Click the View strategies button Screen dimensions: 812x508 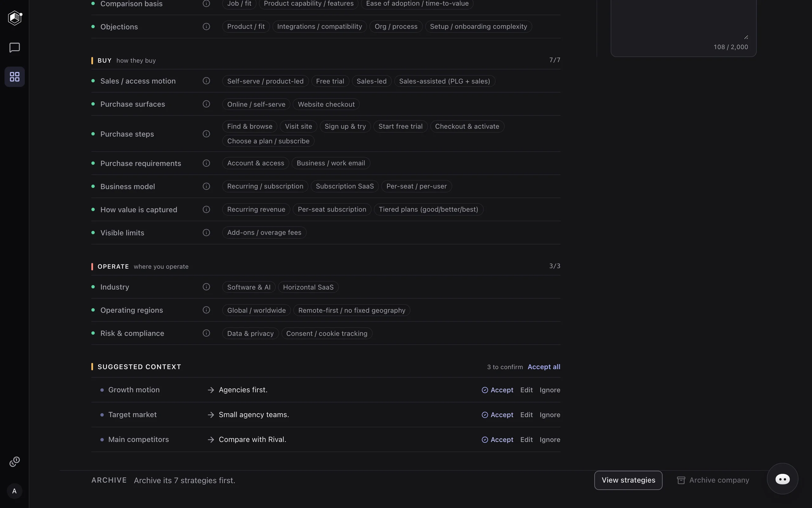(628, 480)
